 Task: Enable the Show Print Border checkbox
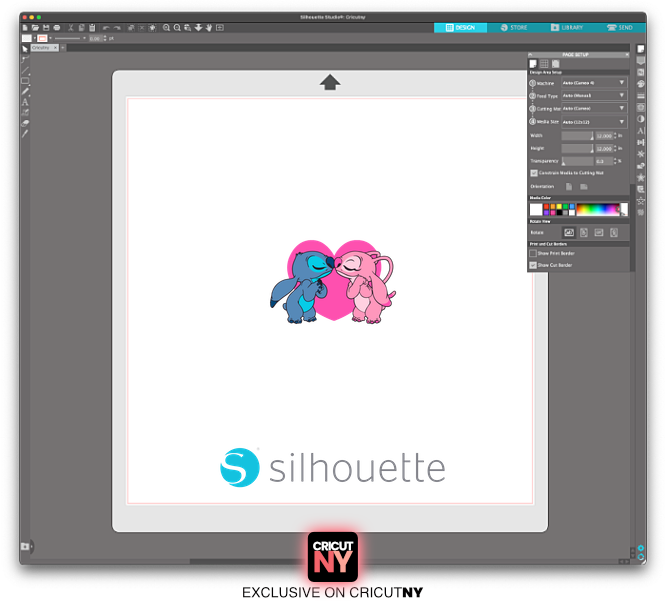click(x=533, y=253)
